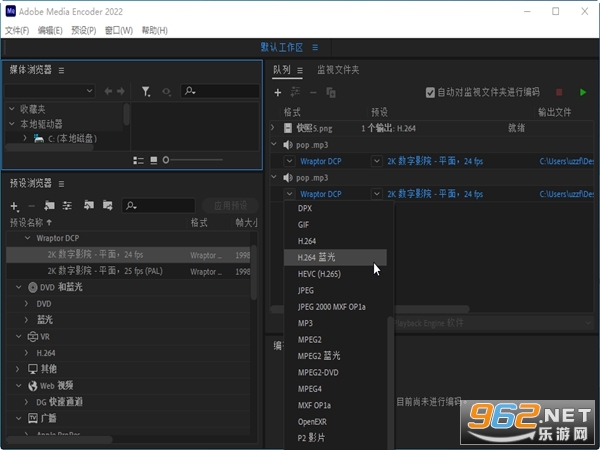This screenshot has width=600, height=450.
Task: Delete preset with minus icon
Action: pyautogui.click(x=32, y=206)
